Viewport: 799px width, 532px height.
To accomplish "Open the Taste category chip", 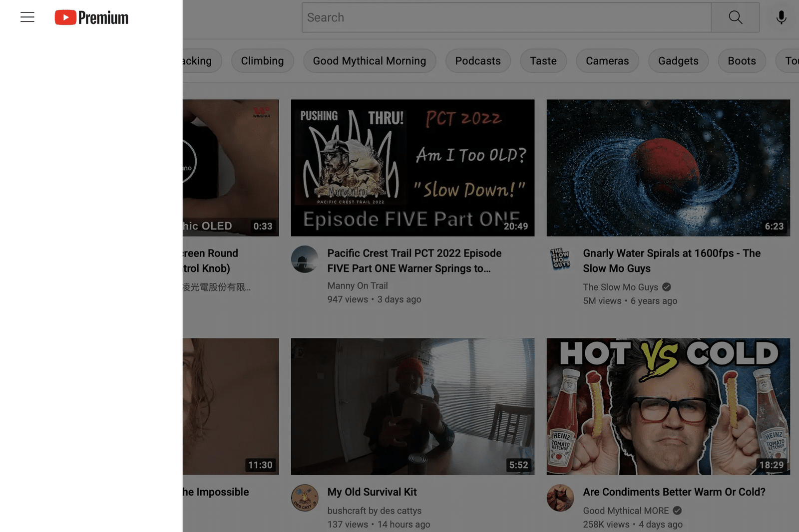I will pyautogui.click(x=543, y=61).
